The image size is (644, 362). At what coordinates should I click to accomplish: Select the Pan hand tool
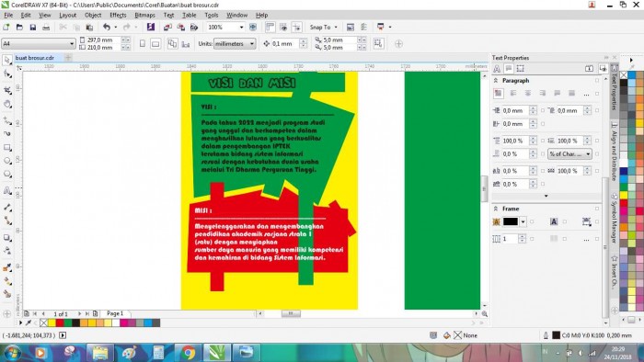click(x=7, y=104)
